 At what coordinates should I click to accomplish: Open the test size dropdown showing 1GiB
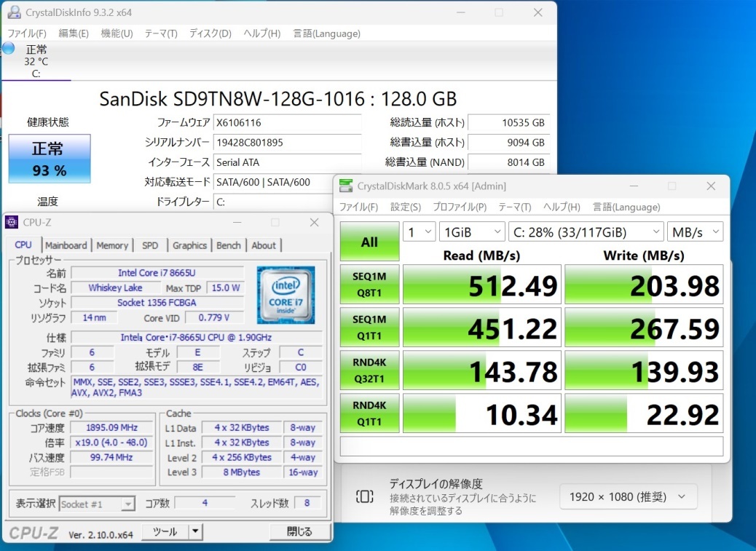(472, 232)
